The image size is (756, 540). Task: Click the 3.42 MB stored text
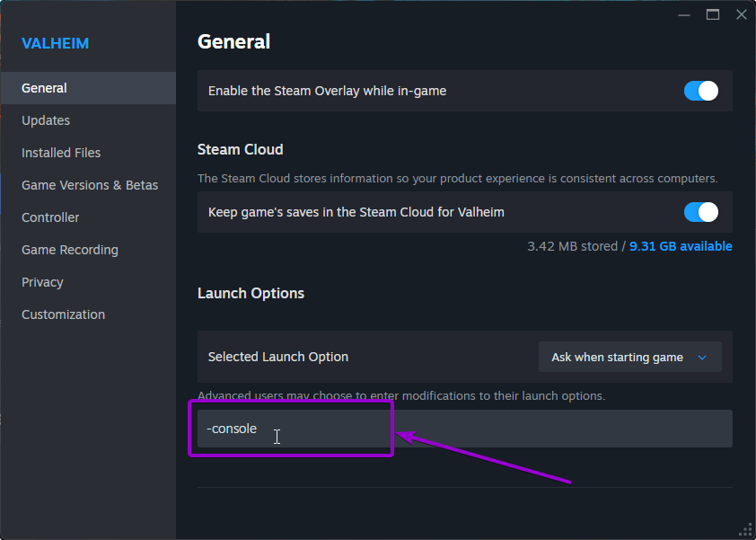coord(572,246)
